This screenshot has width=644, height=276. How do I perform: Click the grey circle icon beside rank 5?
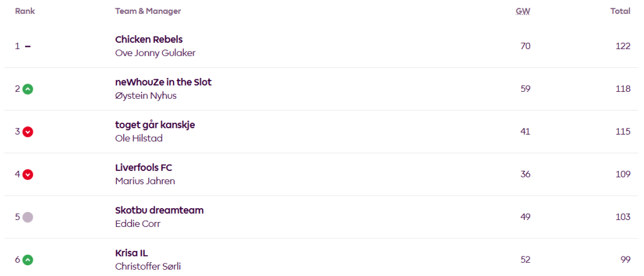(x=28, y=217)
